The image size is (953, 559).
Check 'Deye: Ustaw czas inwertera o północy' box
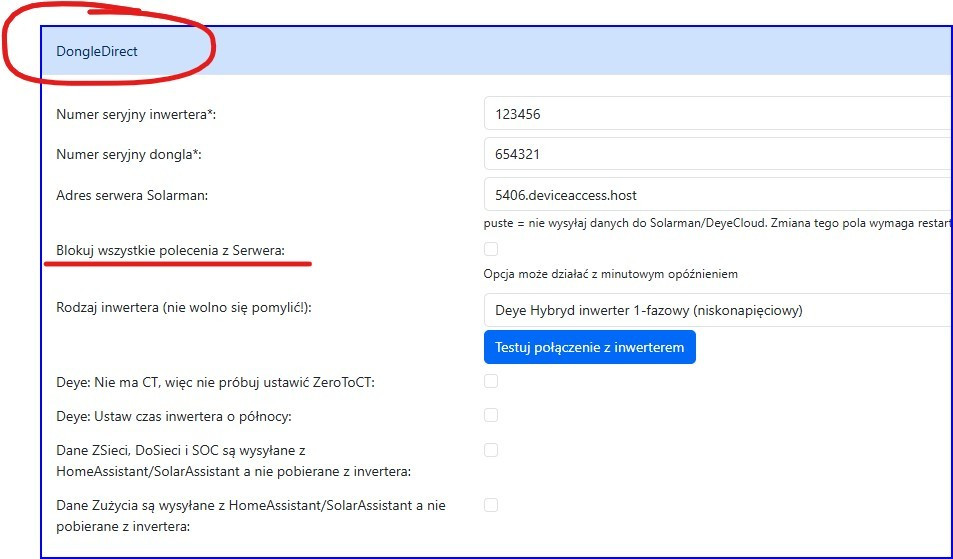point(491,415)
